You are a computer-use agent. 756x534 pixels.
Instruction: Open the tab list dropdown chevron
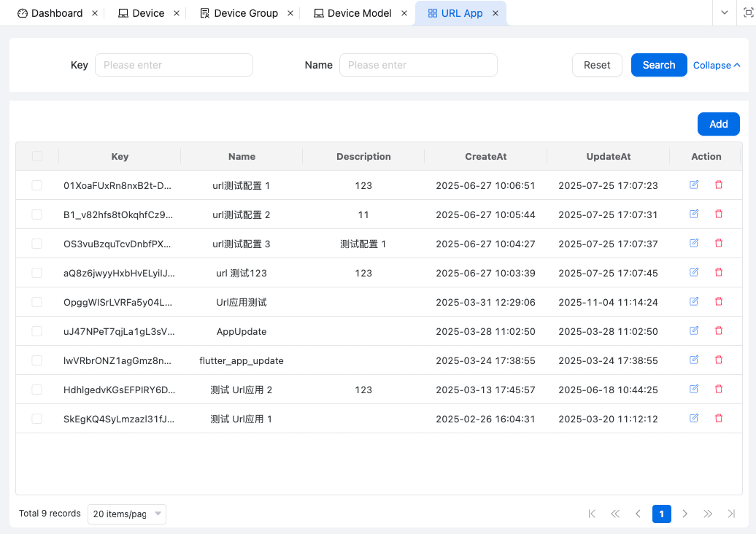(725, 13)
